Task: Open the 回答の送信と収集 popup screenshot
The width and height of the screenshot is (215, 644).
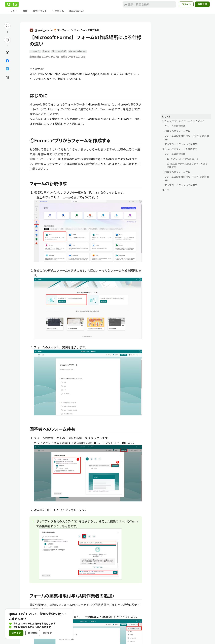Action: (x=88, y=473)
